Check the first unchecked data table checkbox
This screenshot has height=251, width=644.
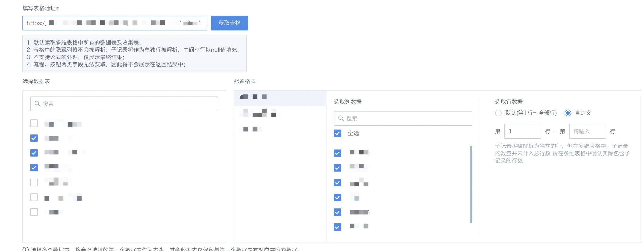click(x=34, y=123)
